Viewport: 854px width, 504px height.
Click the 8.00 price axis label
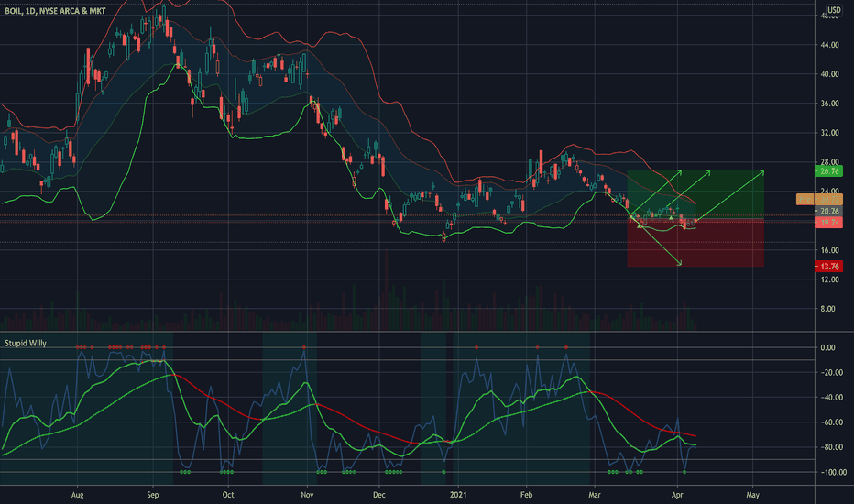click(x=827, y=309)
